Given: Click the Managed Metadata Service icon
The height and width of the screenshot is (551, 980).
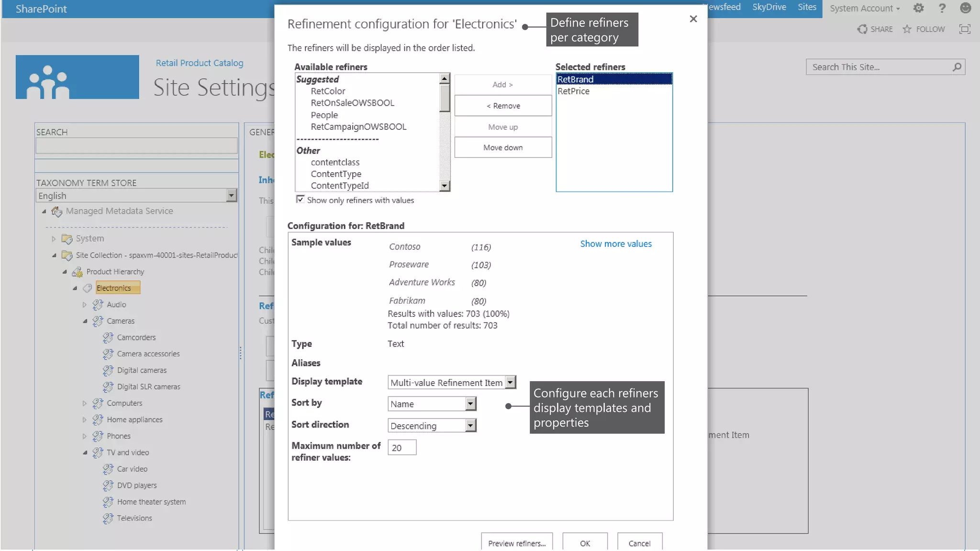Looking at the screenshot, I should pyautogui.click(x=57, y=211).
